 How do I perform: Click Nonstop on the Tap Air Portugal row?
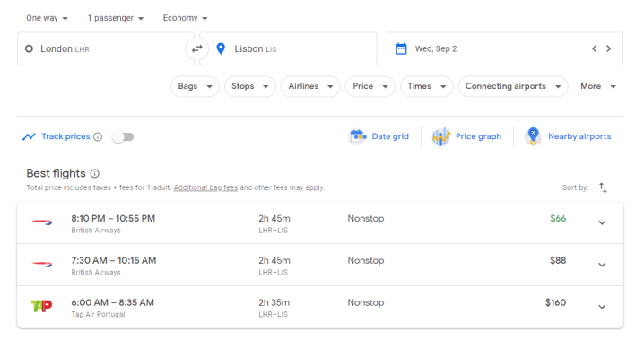[x=366, y=302]
